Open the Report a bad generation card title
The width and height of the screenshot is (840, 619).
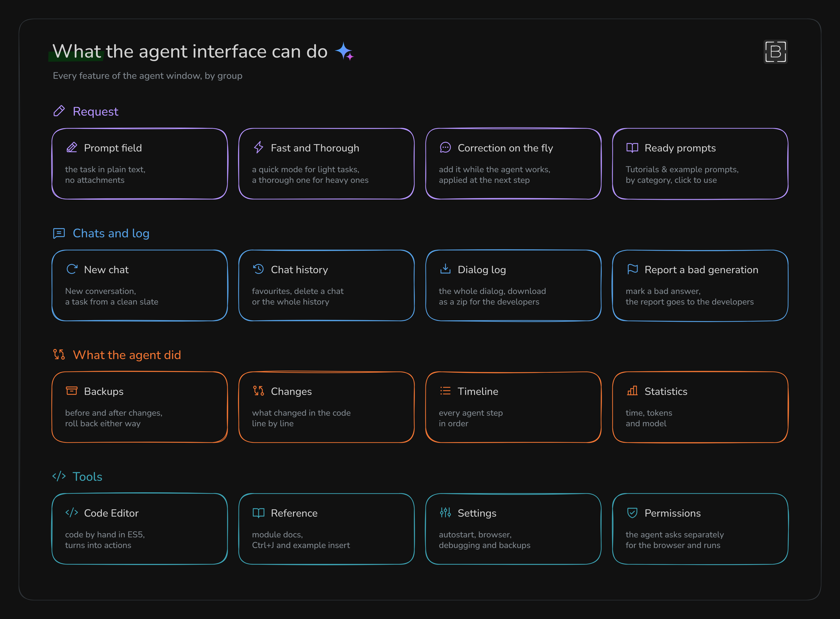(701, 270)
